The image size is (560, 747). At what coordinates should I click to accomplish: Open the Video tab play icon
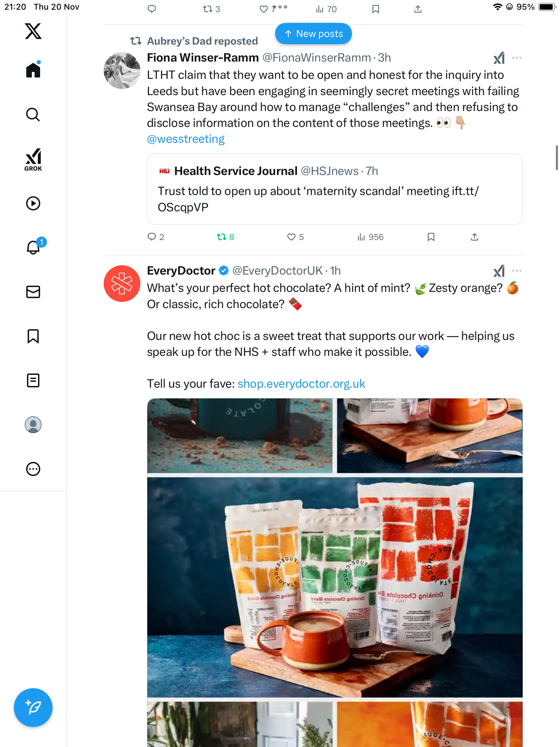coord(33,203)
